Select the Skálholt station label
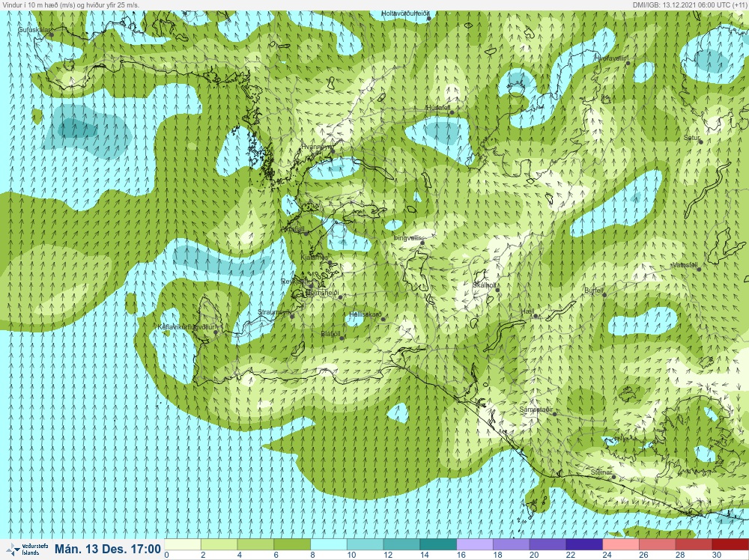The width and height of the screenshot is (749, 560). [485, 285]
